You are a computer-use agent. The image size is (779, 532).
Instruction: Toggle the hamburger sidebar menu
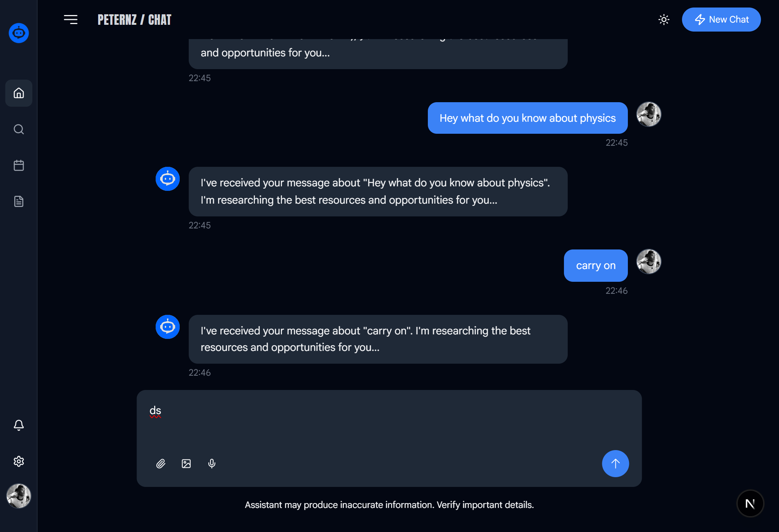71,20
